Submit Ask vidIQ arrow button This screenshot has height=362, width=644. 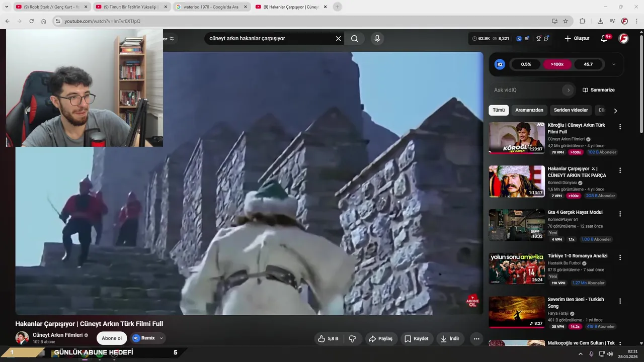click(569, 90)
